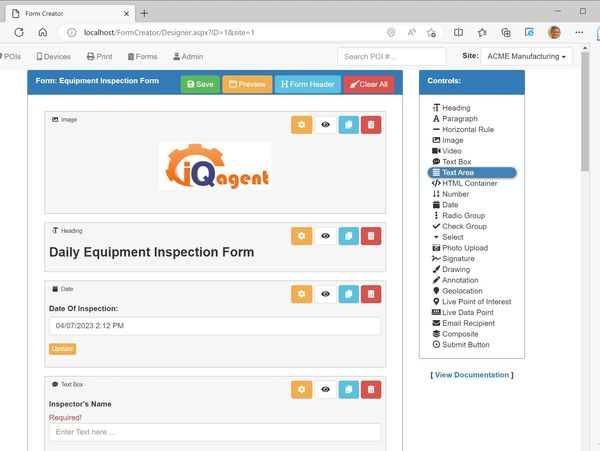Open the Forms menu
This screenshot has height=451, width=600.
pyautogui.click(x=142, y=57)
